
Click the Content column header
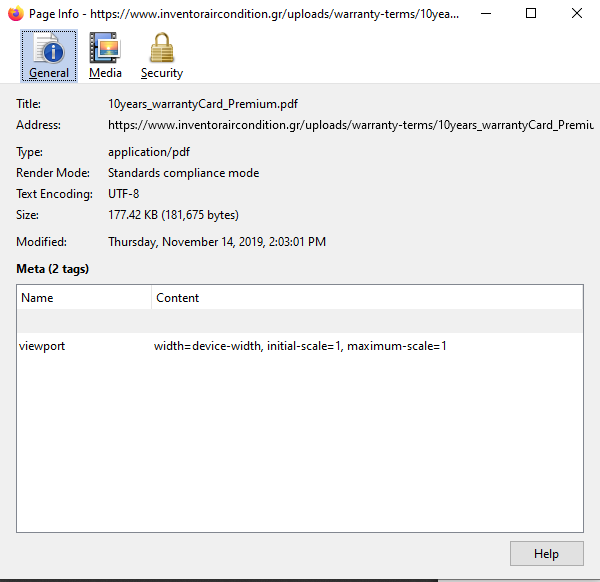point(367,298)
